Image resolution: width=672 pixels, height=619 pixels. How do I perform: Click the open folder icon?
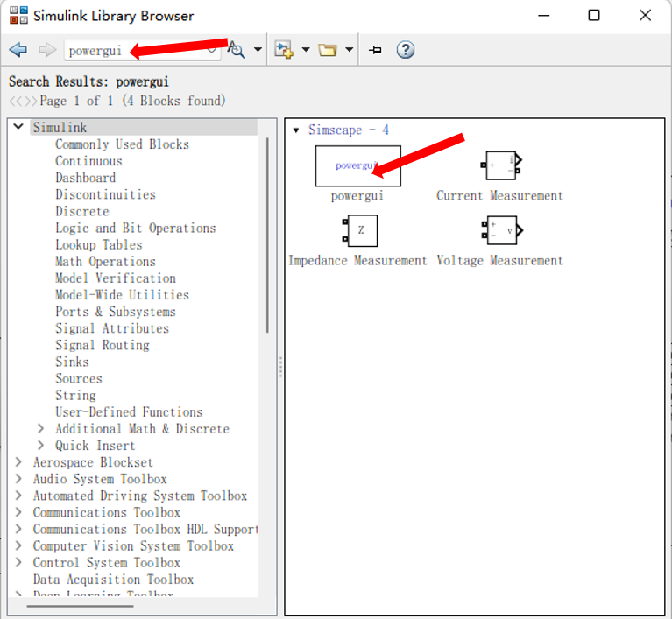(328, 50)
